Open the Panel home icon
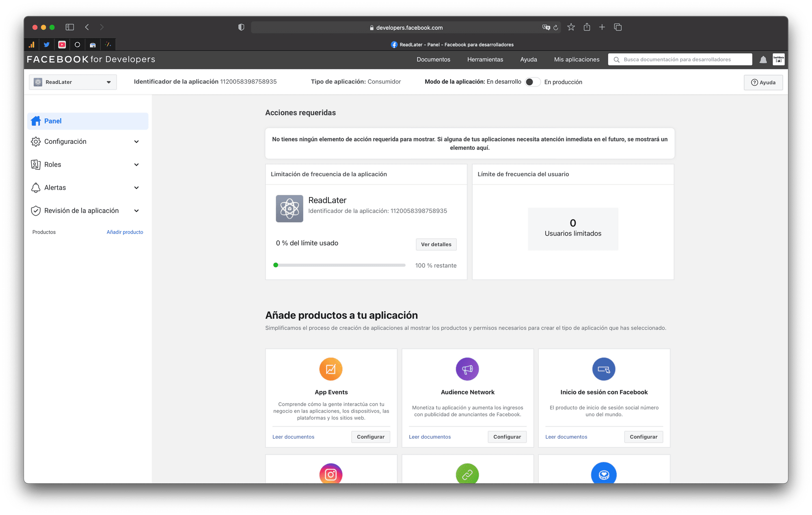Image resolution: width=812 pixels, height=515 pixels. [36, 121]
